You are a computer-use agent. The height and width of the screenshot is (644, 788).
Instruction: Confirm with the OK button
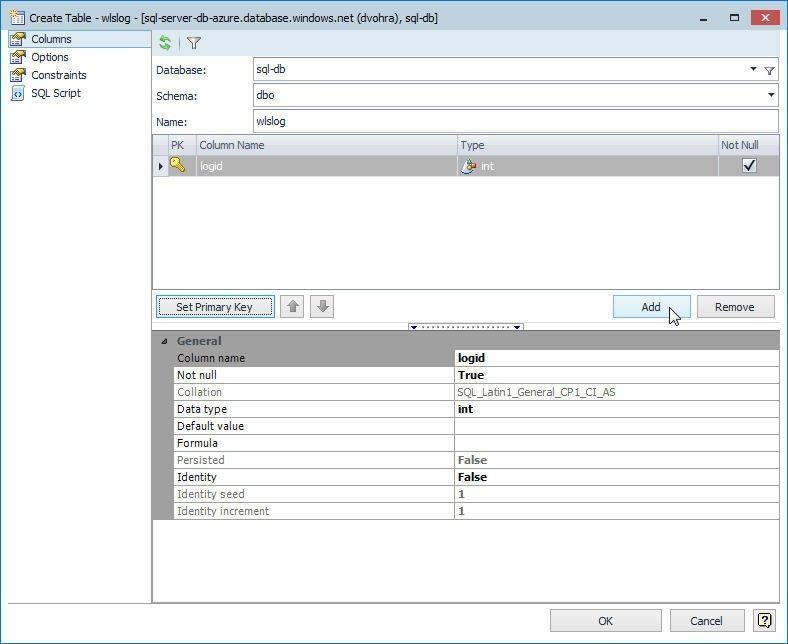point(606,621)
